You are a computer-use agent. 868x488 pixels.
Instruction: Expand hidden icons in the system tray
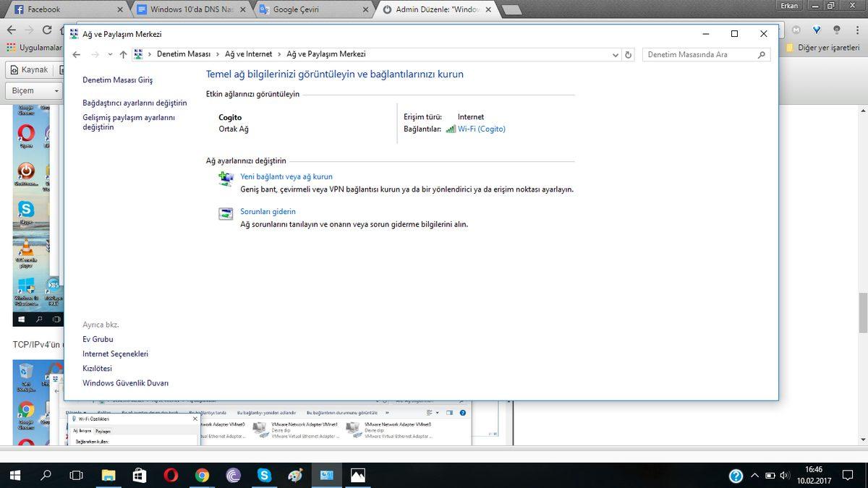(x=754, y=475)
